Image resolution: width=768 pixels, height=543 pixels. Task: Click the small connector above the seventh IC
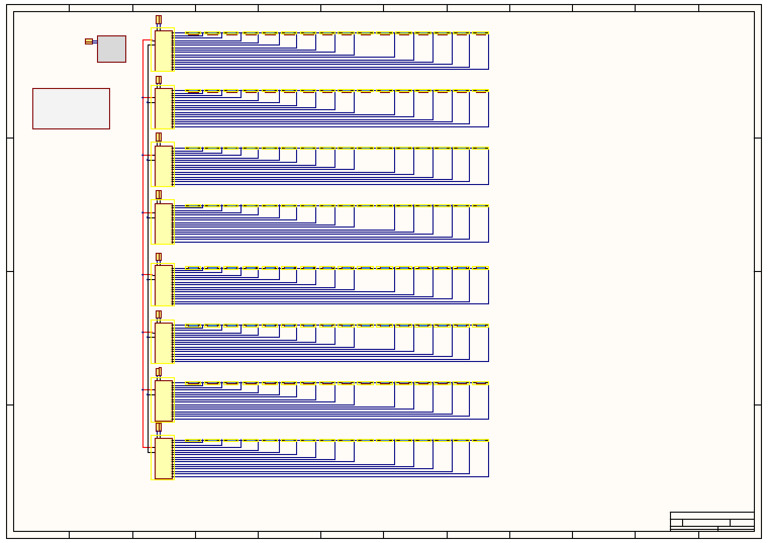click(159, 372)
